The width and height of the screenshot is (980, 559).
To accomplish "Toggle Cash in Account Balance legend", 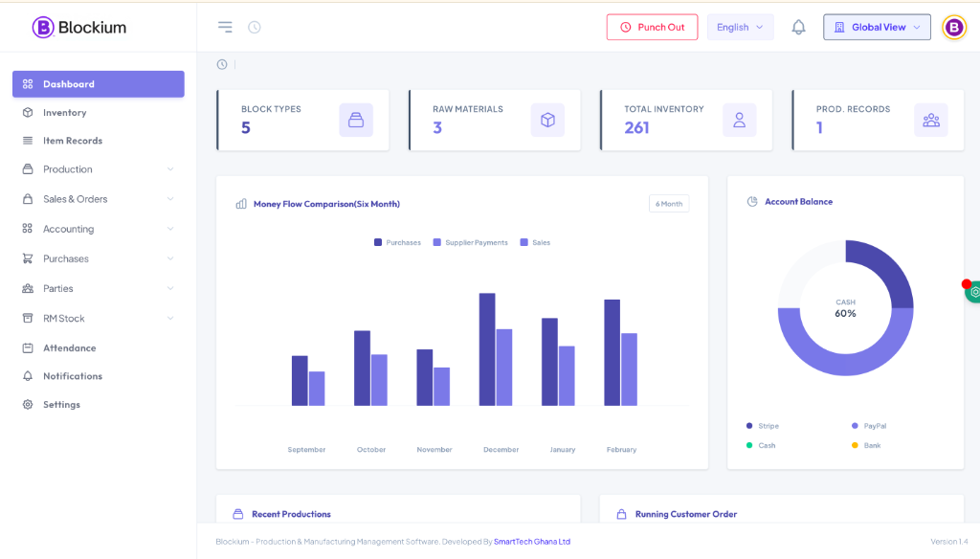I will [x=761, y=445].
